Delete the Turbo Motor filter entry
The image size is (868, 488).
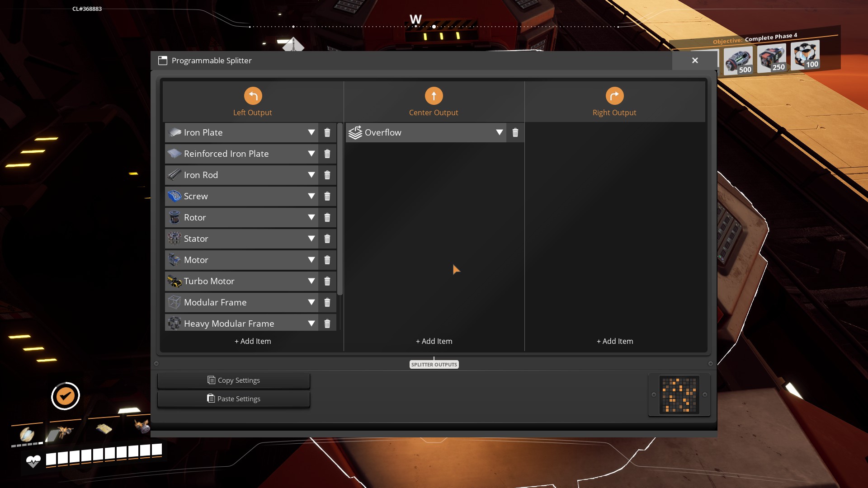(x=327, y=282)
